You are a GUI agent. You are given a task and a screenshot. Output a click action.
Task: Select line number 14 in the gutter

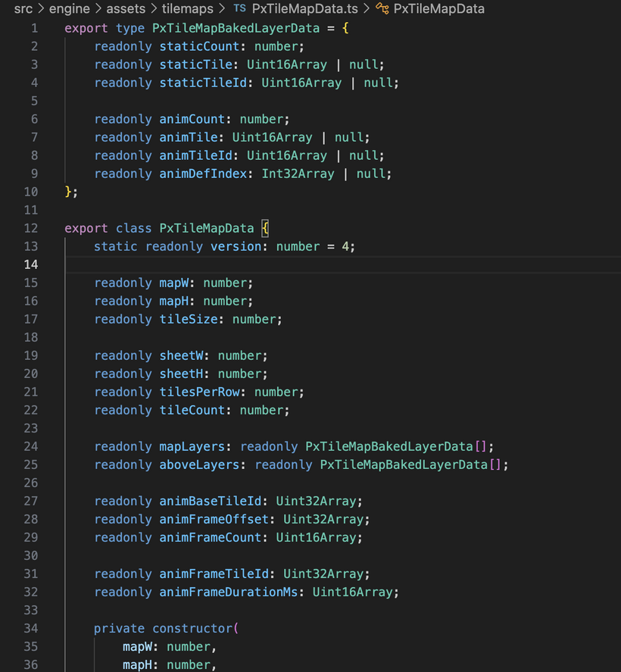pyautogui.click(x=30, y=264)
